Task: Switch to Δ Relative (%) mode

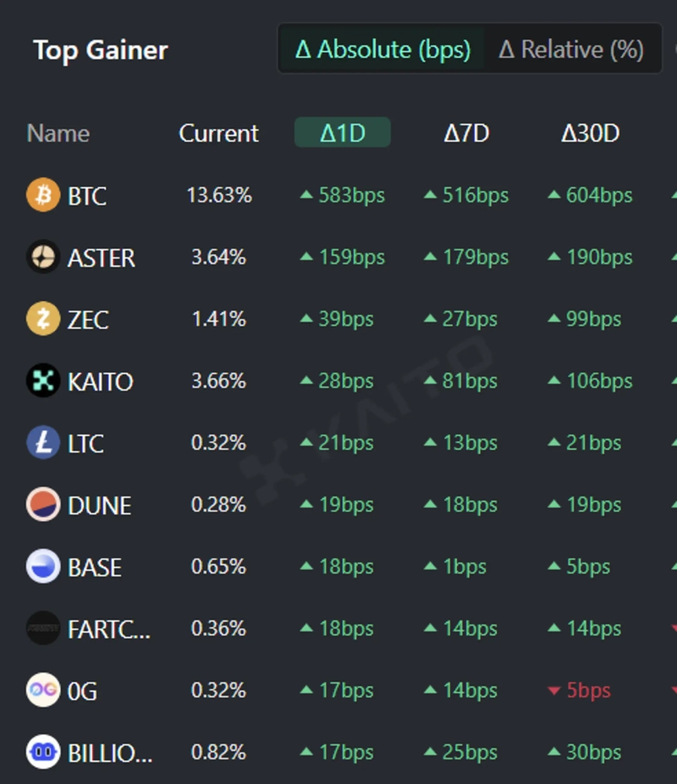Action: click(x=571, y=49)
